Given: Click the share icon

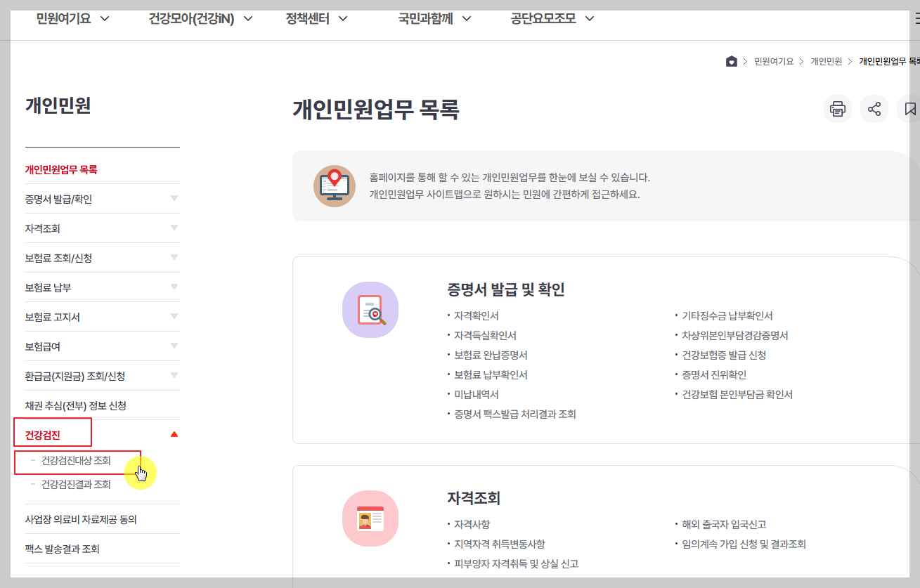Looking at the screenshot, I should 874,109.
